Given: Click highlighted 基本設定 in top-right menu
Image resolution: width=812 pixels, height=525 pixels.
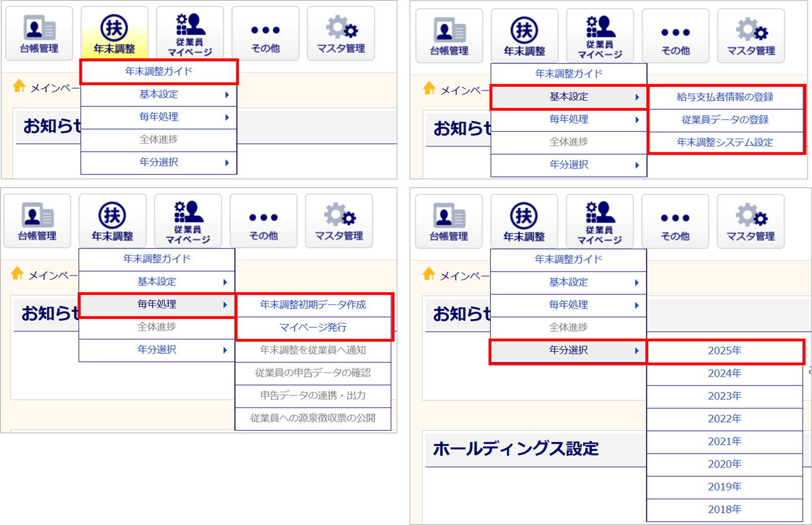Looking at the screenshot, I should [569, 97].
